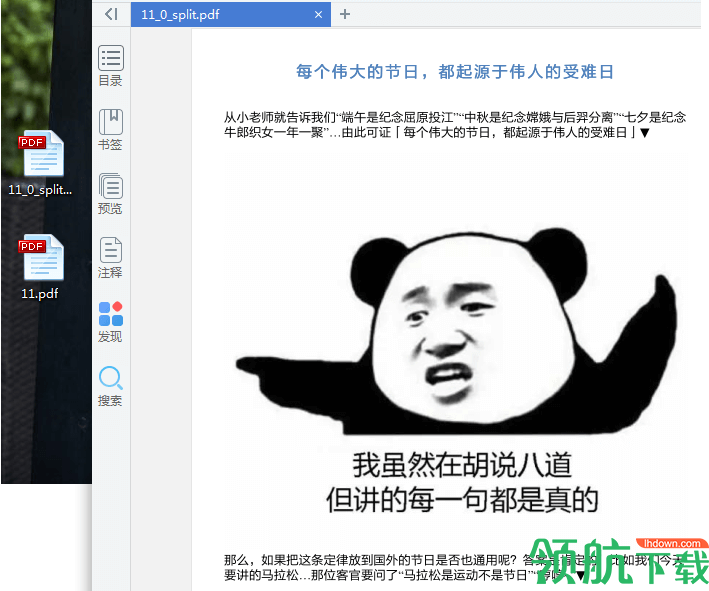Select the 11.pdf file on desktop
709x591 pixels.
(x=41, y=267)
